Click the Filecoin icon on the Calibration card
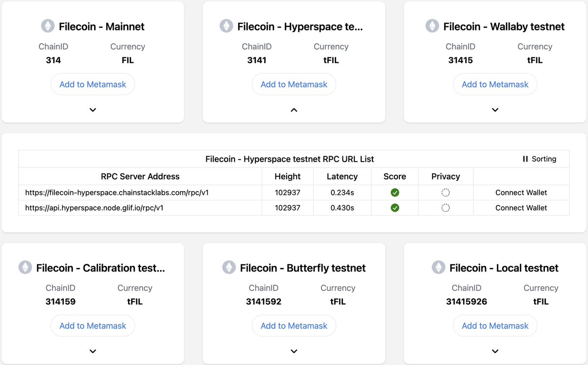 coord(25,268)
